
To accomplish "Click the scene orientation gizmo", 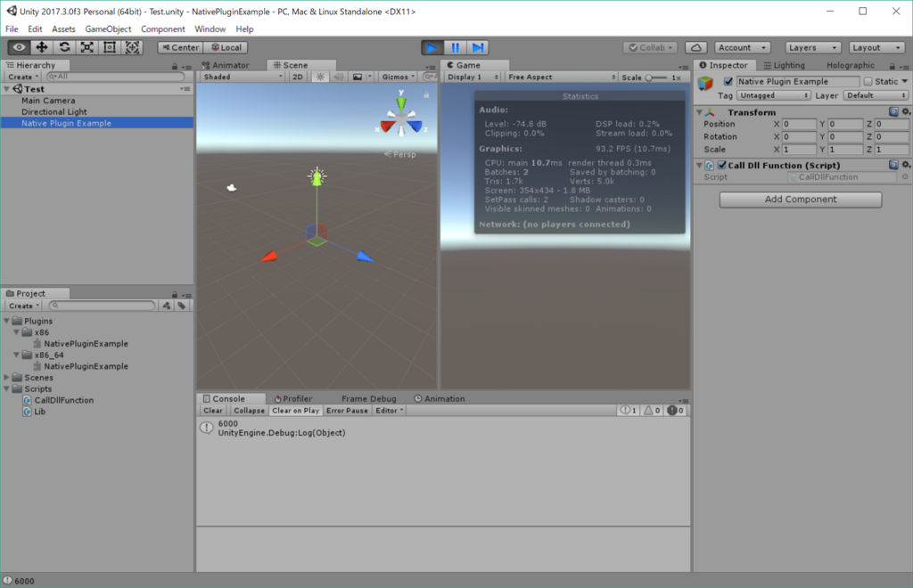I will tap(401, 119).
